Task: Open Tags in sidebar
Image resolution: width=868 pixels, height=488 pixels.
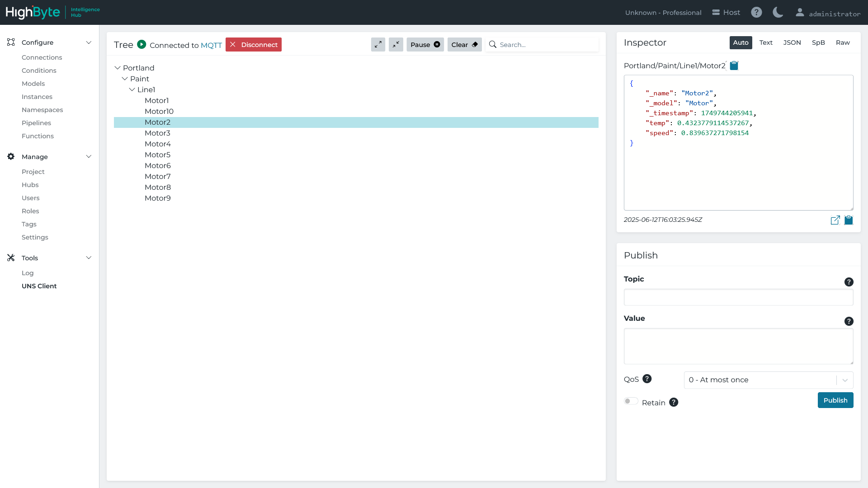Action: [29, 224]
